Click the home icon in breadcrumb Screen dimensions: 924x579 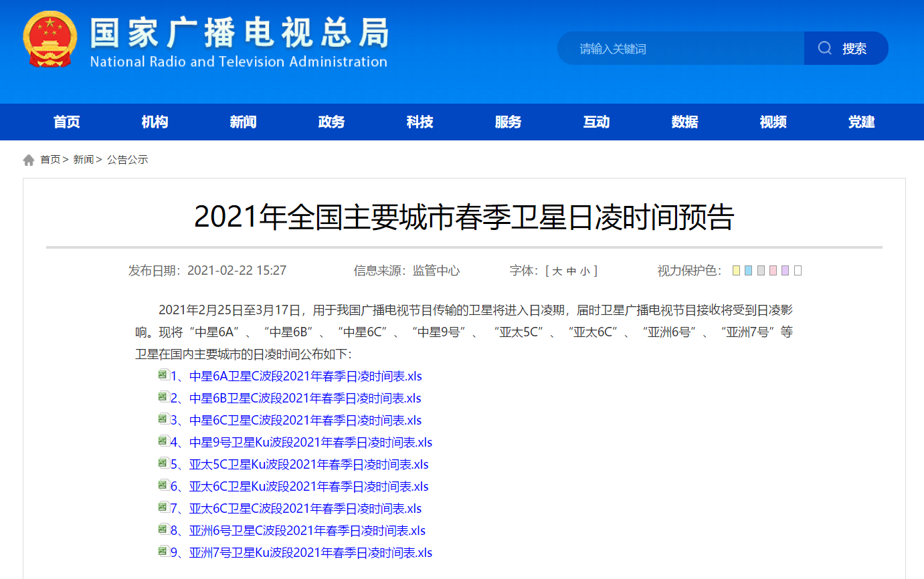pos(29,160)
